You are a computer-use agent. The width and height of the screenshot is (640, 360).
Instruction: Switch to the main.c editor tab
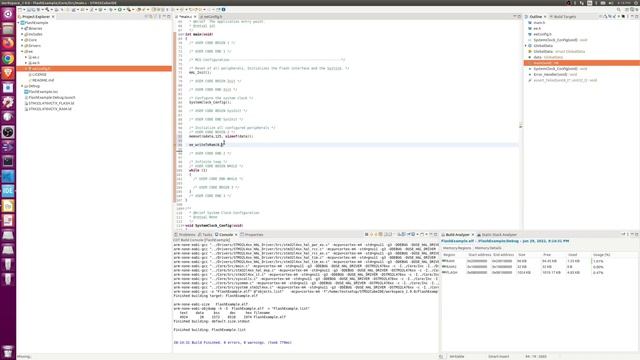pyautogui.click(x=186, y=17)
